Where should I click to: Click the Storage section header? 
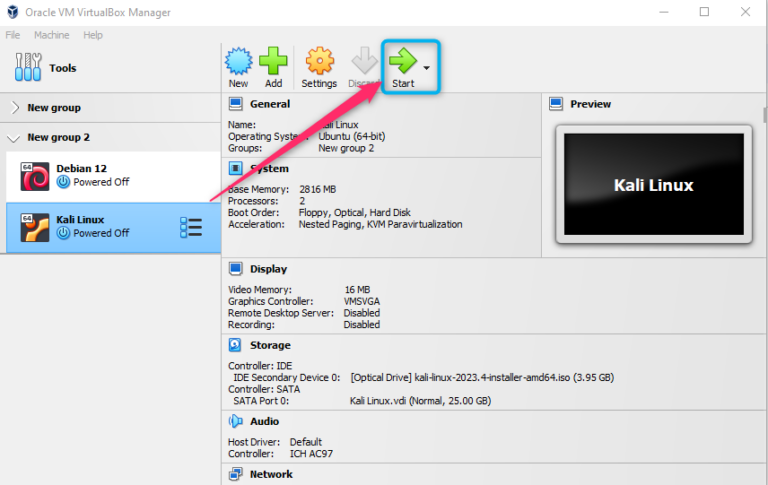click(269, 345)
